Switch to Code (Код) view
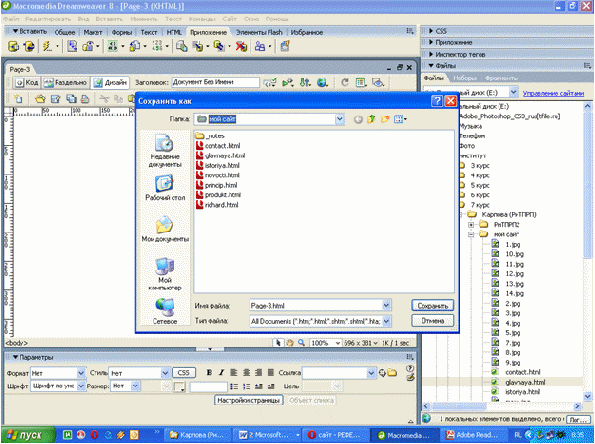 27,82
